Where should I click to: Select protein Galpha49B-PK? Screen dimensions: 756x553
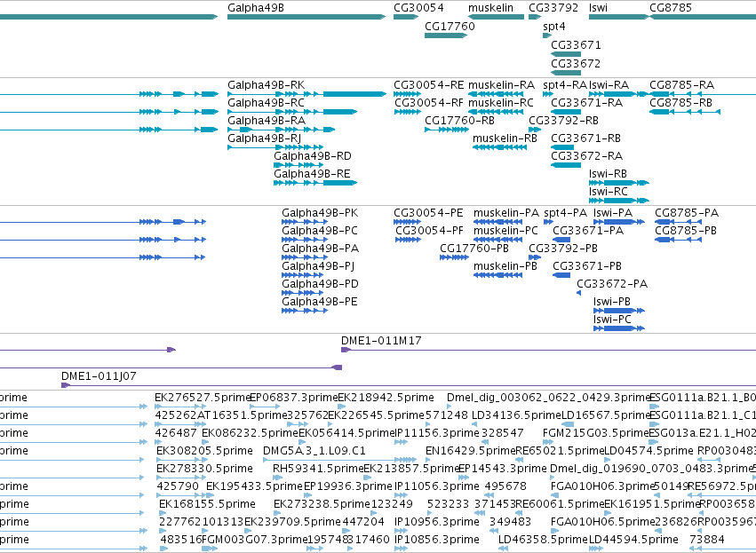coord(320,213)
